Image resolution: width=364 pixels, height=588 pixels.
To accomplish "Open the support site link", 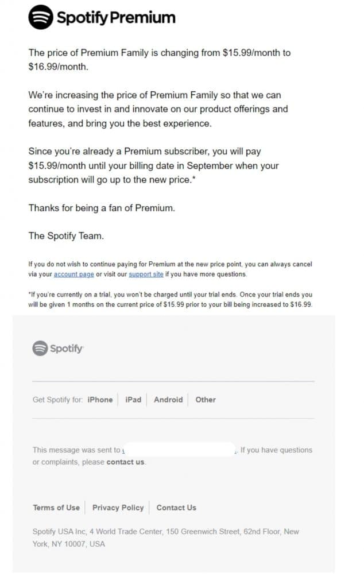I will [x=146, y=274].
